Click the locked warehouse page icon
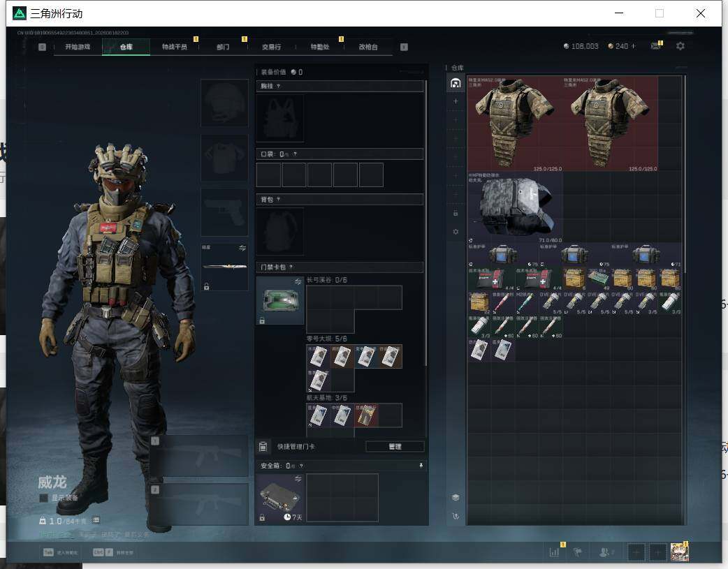The height and width of the screenshot is (569, 728). [x=456, y=213]
